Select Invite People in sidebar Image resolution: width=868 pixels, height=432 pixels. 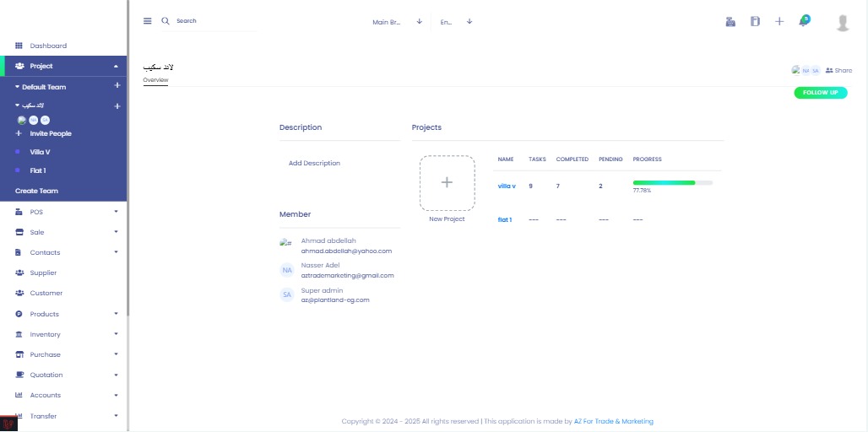click(x=51, y=133)
